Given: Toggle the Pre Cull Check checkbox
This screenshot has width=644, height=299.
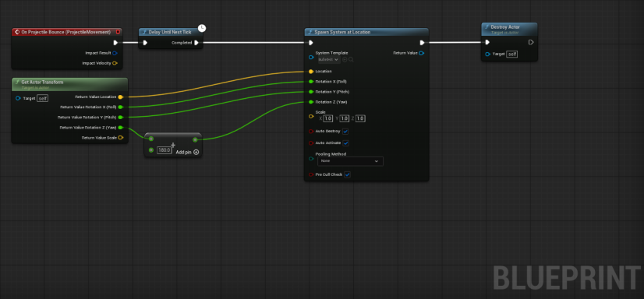Looking at the screenshot, I should [x=348, y=174].
